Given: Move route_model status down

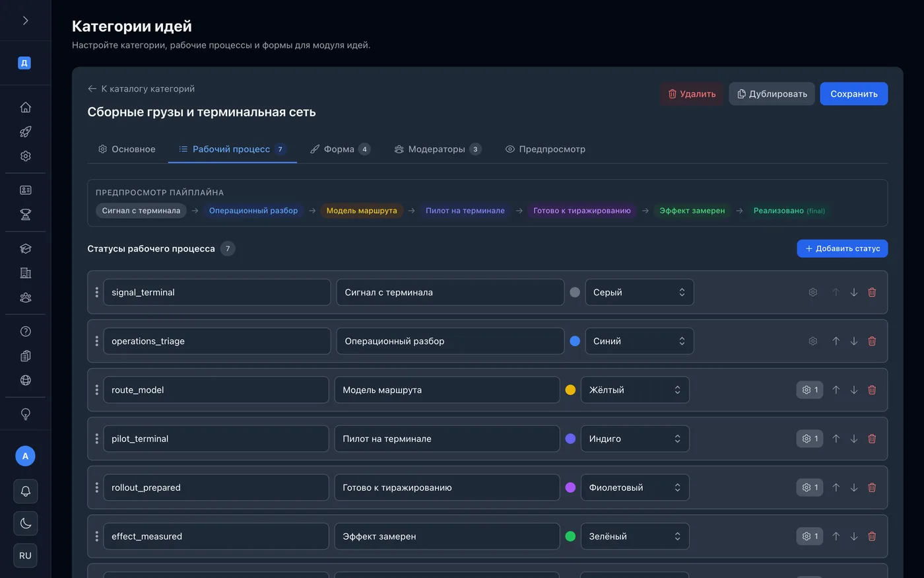Looking at the screenshot, I should (853, 390).
